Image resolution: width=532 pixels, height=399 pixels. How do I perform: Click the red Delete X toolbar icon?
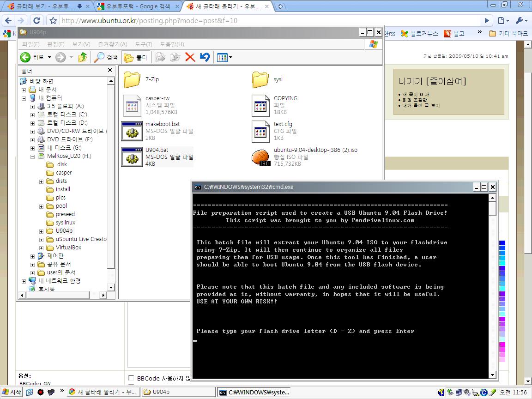190,57
